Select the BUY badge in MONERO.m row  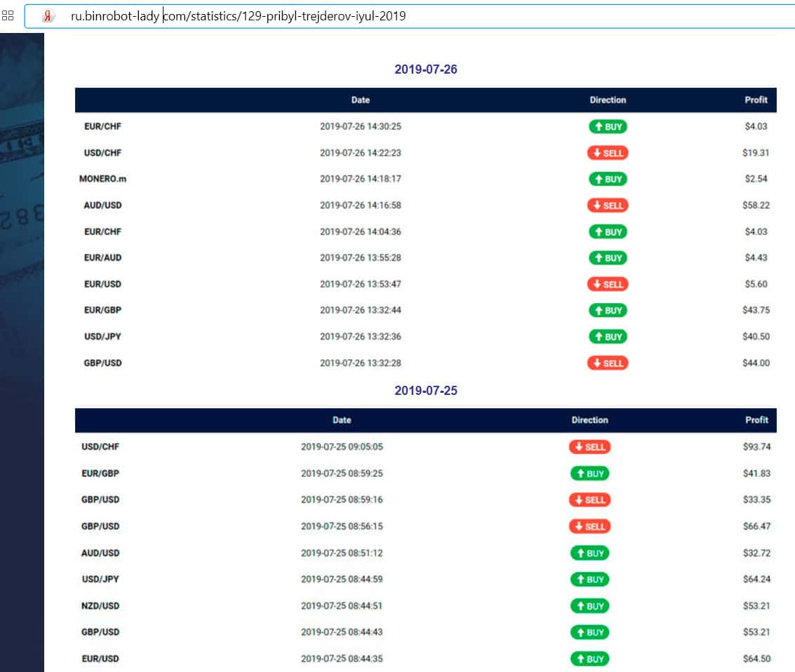pyautogui.click(x=607, y=179)
